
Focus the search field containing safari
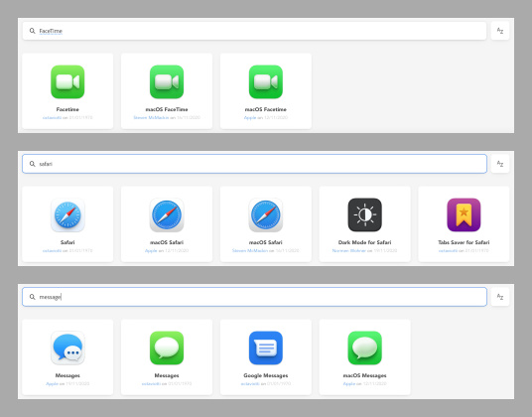[x=254, y=164]
